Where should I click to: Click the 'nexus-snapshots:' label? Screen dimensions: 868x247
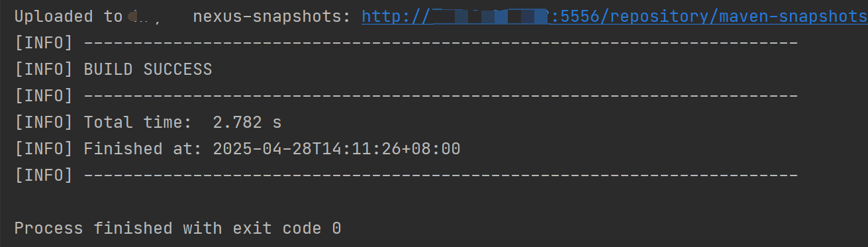click(x=272, y=17)
